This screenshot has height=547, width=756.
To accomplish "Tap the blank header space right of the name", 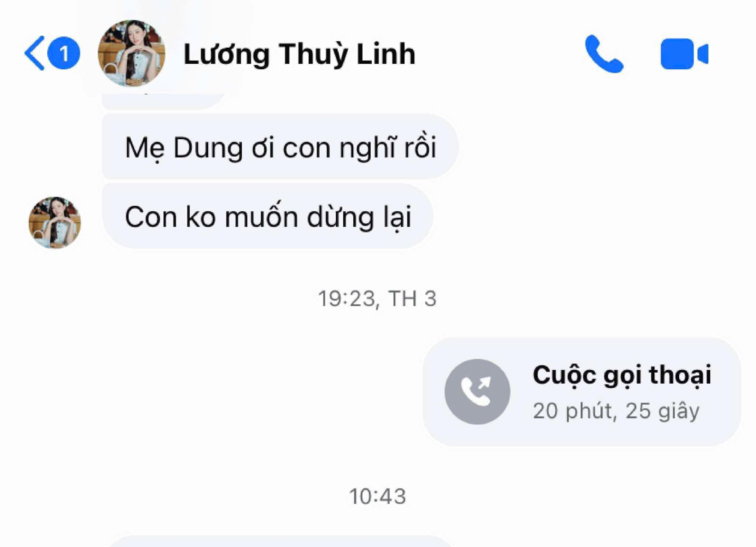I will tap(498, 54).
